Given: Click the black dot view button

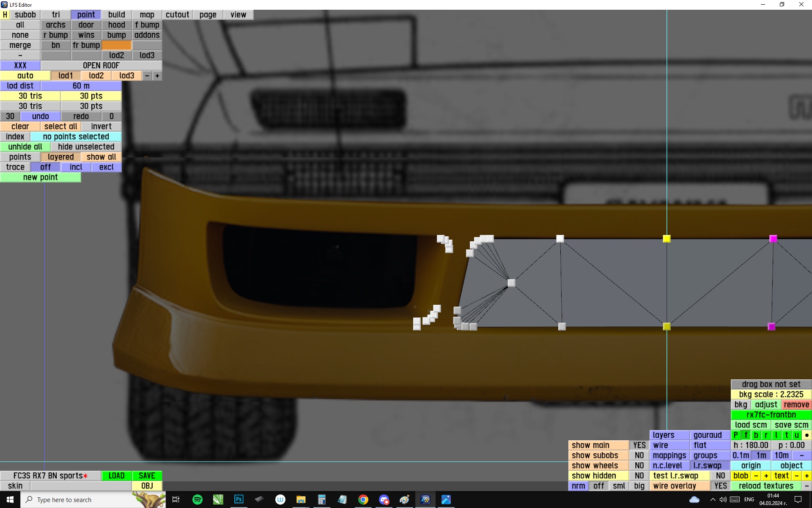Looking at the screenshot, I should [807, 435].
